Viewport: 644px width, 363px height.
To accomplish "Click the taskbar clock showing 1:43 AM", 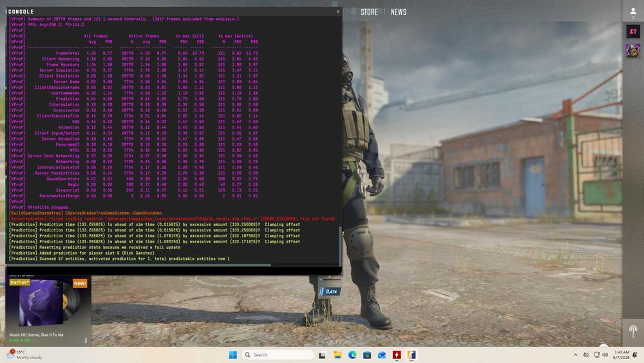I will point(621,355).
